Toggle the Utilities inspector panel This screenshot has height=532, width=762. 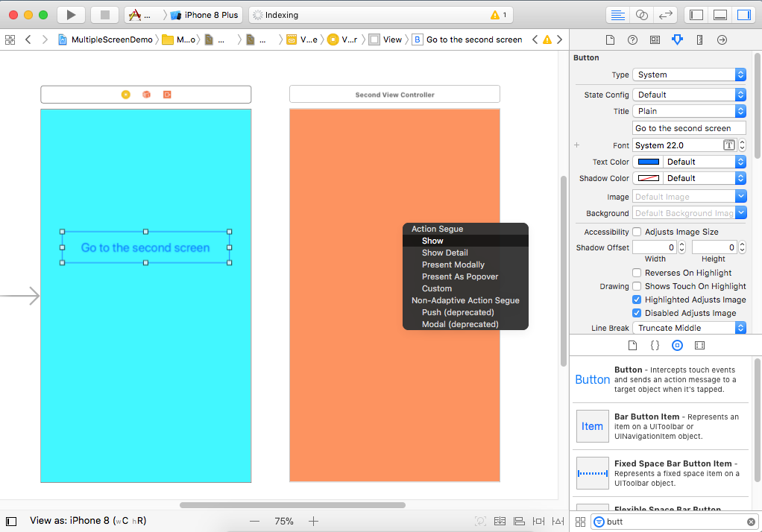(743, 15)
